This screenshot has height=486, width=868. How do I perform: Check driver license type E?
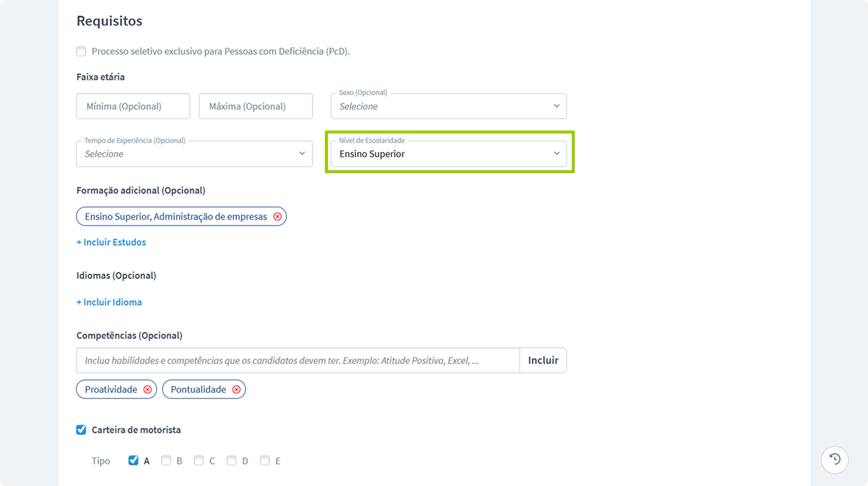coord(265,460)
